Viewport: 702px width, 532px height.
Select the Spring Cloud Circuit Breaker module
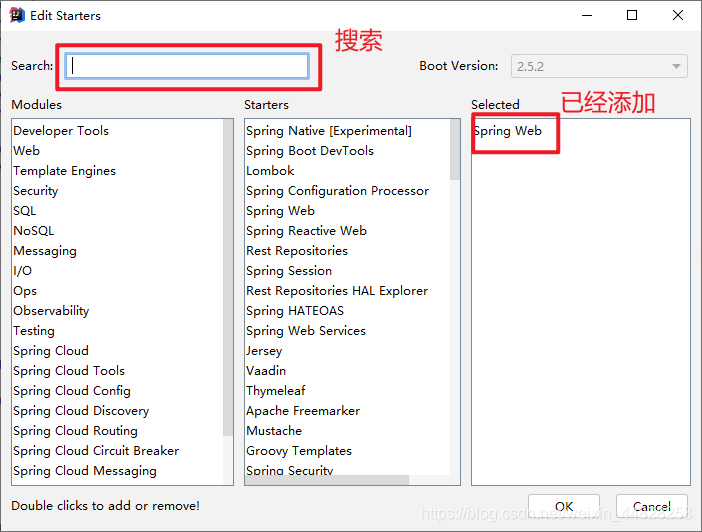pos(96,451)
